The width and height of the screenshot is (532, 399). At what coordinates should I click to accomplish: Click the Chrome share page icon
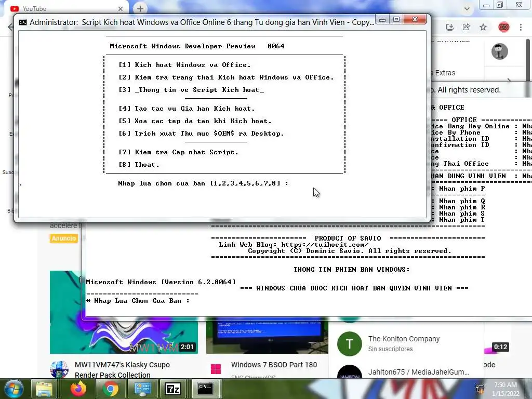[x=467, y=27]
